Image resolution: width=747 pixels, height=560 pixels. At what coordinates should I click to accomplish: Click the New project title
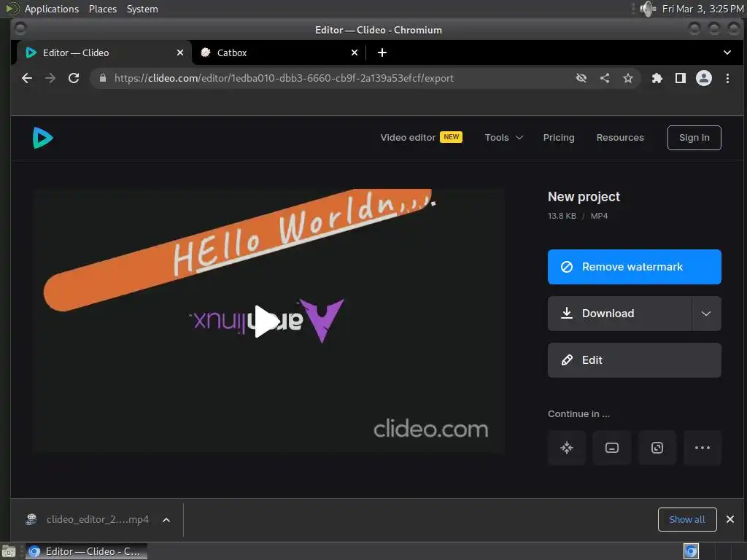coord(584,197)
